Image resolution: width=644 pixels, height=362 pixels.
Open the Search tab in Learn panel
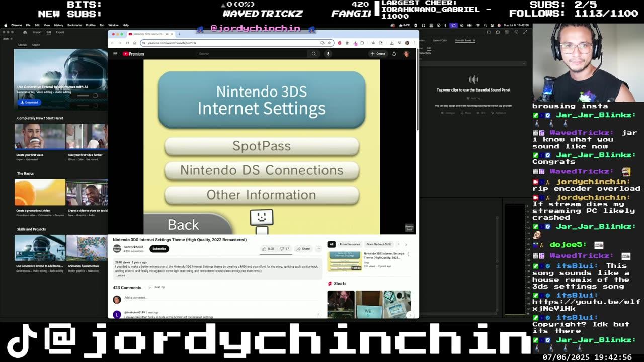tap(36, 45)
